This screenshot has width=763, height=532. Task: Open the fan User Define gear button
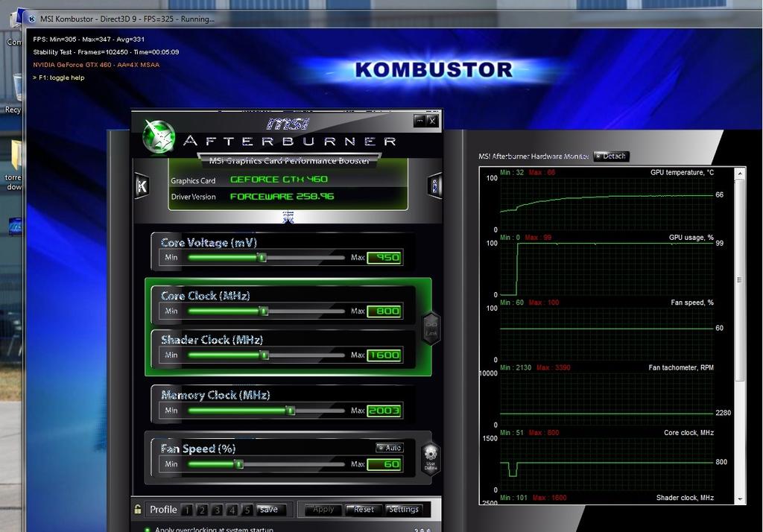pos(431,457)
